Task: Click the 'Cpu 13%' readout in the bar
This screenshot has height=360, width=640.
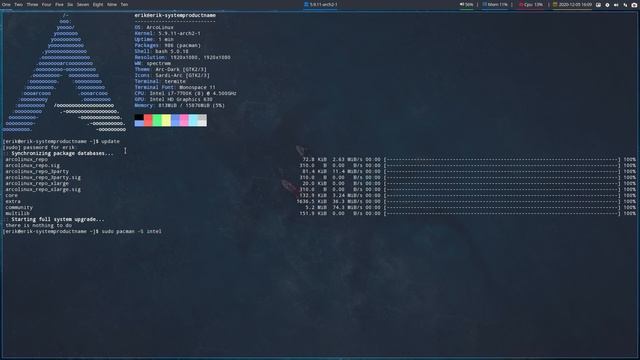Action: [x=533, y=4]
